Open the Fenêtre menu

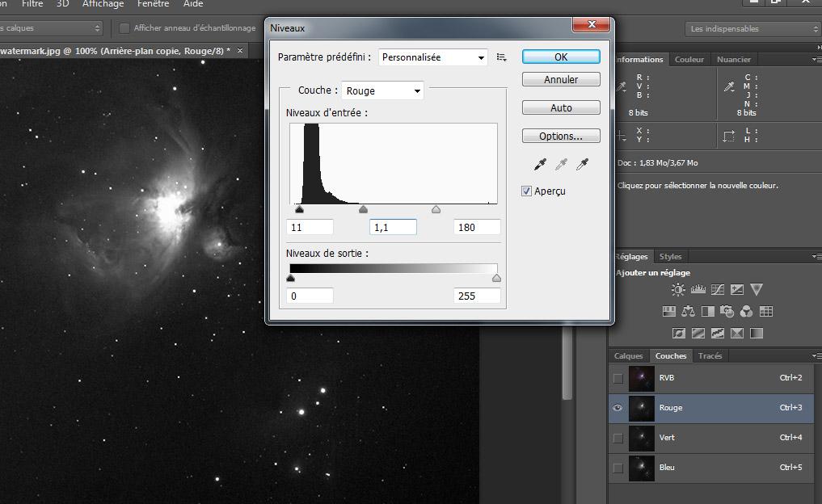[x=153, y=4]
